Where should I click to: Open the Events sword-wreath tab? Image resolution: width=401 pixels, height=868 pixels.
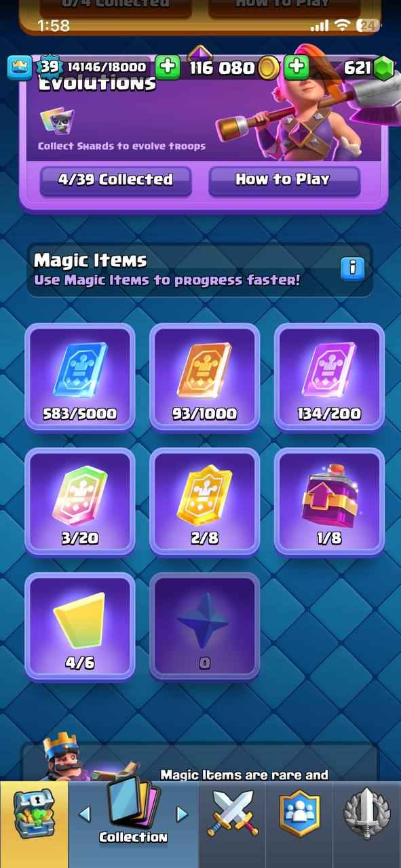pos(366,813)
